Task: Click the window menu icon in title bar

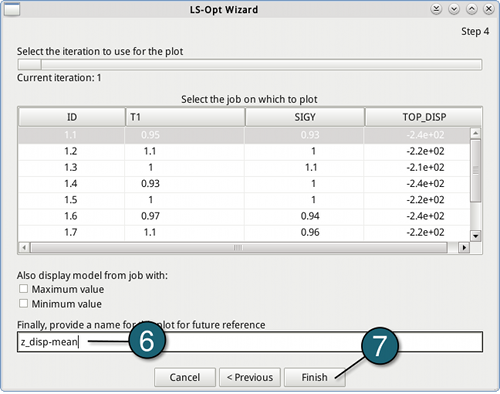Action: [12, 9]
